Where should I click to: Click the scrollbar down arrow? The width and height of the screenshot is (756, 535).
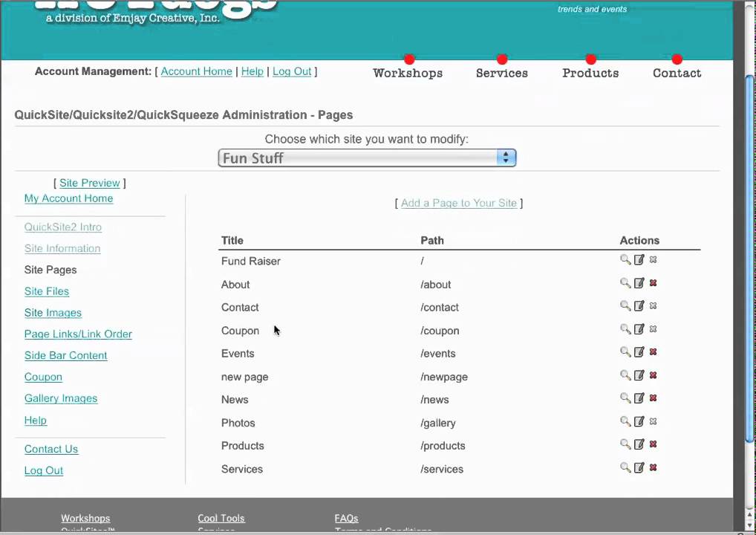coord(750,526)
